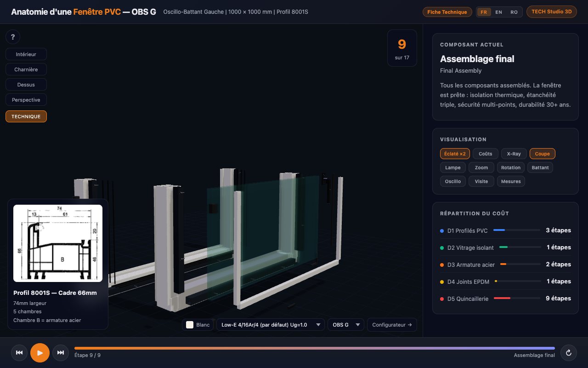Toggle the Oscillo tilt animation
The image size is (588, 368).
pos(453,181)
